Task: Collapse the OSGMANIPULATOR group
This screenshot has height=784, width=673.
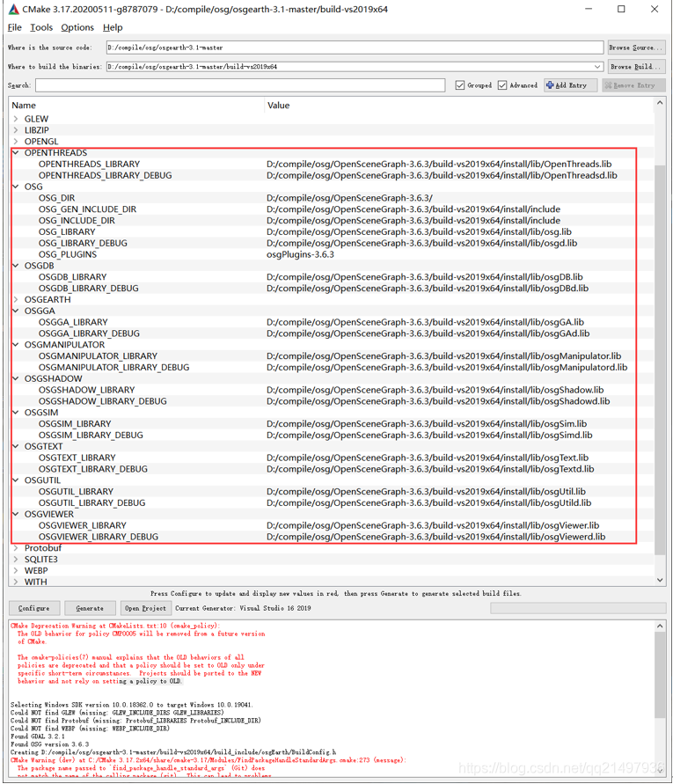Action: [x=16, y=345]
